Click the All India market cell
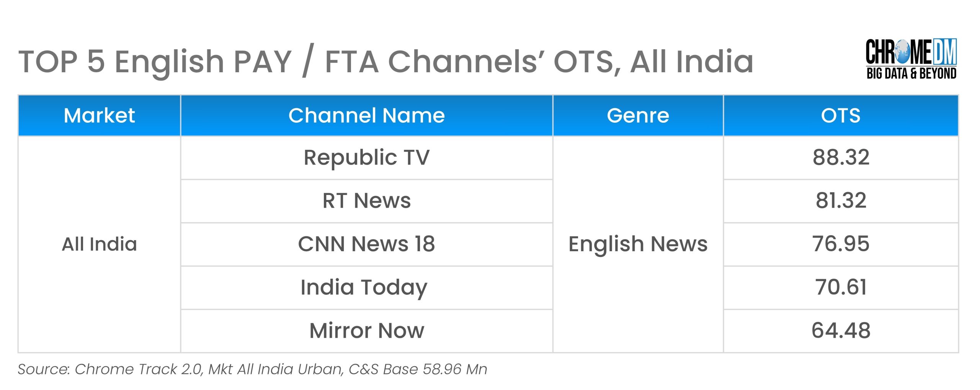Screen dimensions: 980x390 [x=99, y=244]
